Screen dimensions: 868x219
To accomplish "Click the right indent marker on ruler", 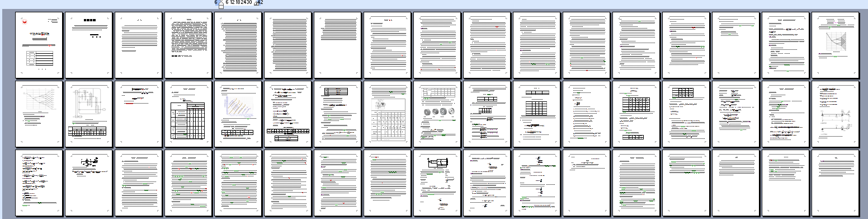I will pos(257,3).
